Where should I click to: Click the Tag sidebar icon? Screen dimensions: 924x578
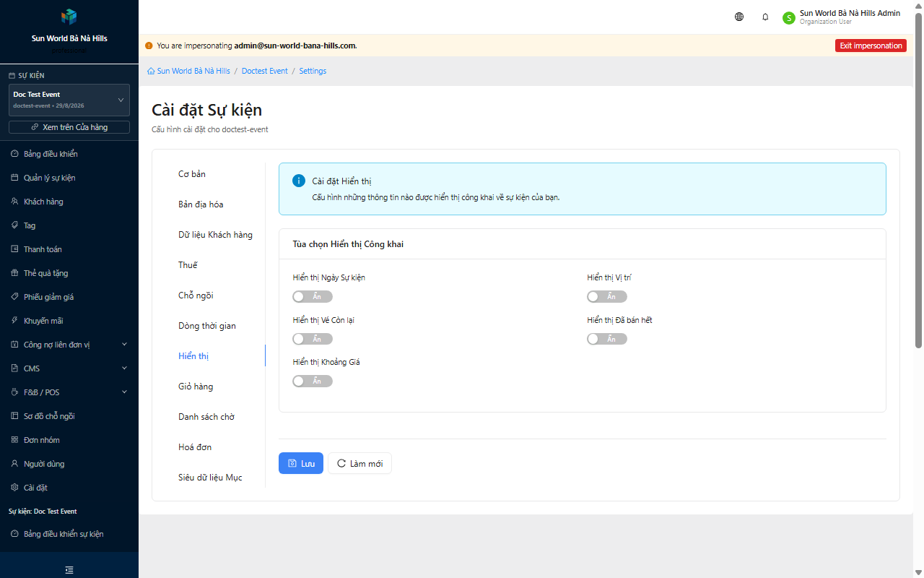coord(15,225)
